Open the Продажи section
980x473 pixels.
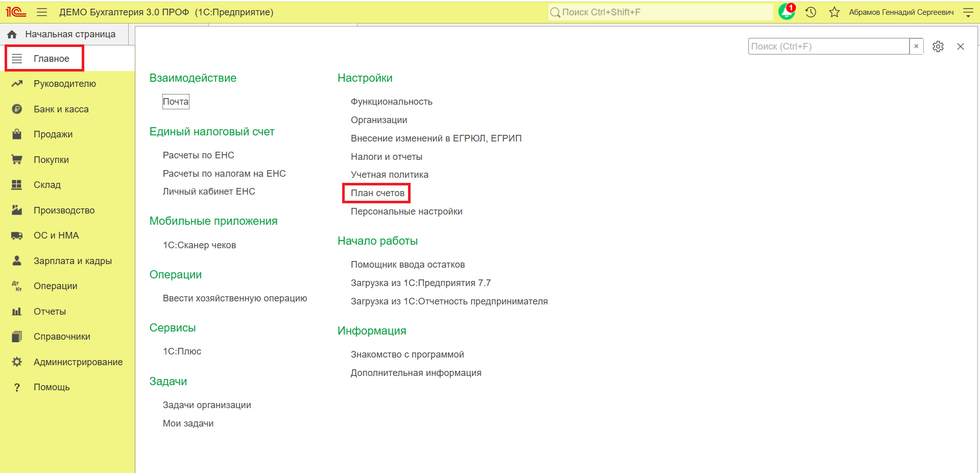point(53,134)
